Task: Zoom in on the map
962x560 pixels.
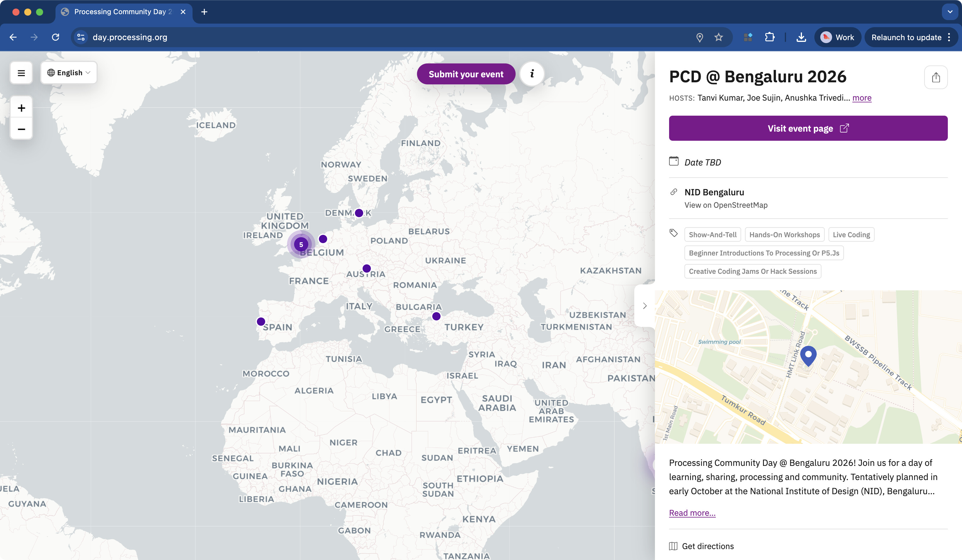Action: (x=21, y=108)
